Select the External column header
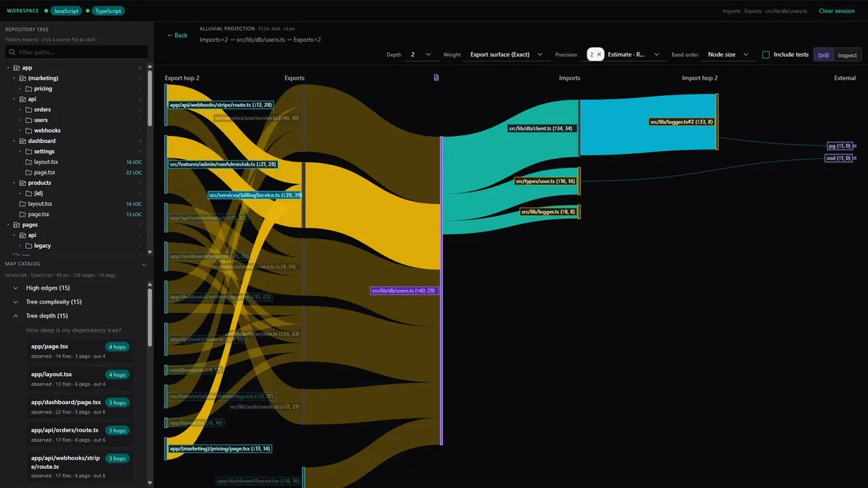868x488 pixels. click(x=845, y=78)
